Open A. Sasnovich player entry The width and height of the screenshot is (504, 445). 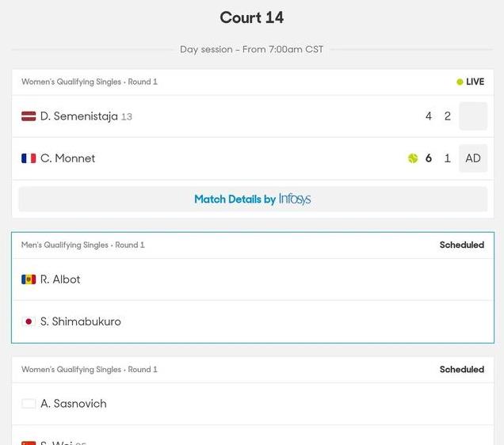[74, 404]
